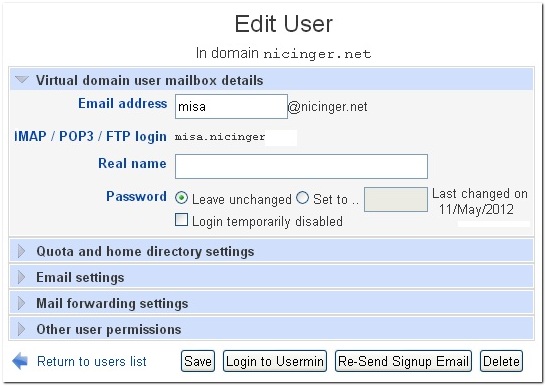Expand the Email settings arrow
This screenshot has width=546, height=386.
point(21,277)
